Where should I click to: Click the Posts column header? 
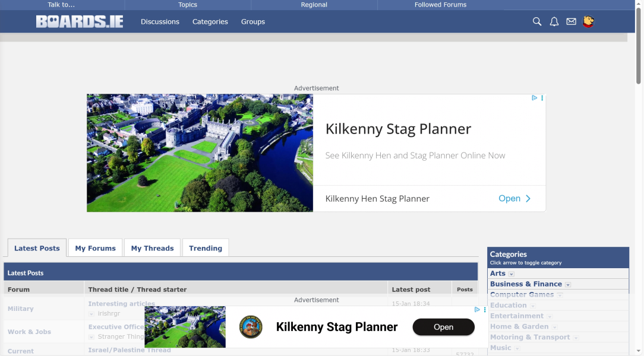click(x=465, y=290)
